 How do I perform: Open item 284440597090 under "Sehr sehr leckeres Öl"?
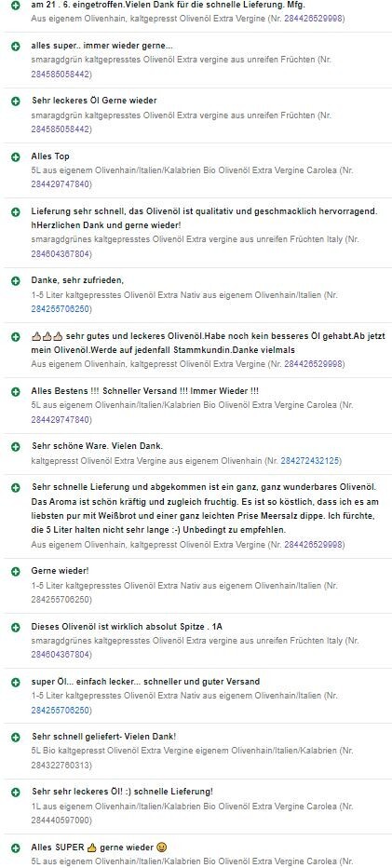point(61,820)
